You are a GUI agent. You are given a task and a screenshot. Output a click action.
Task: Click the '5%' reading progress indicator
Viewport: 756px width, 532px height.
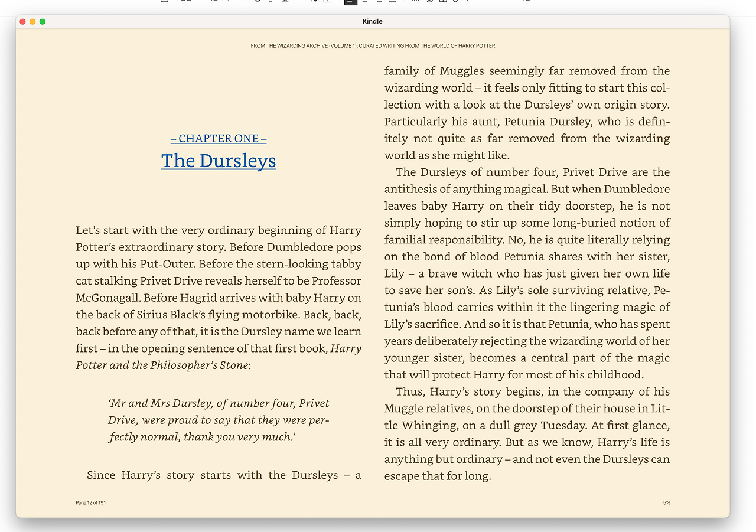click(666, 503)
